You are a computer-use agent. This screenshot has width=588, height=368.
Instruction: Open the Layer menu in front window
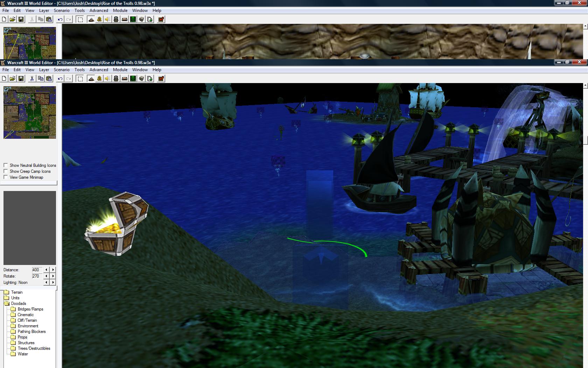click(44, 70)
